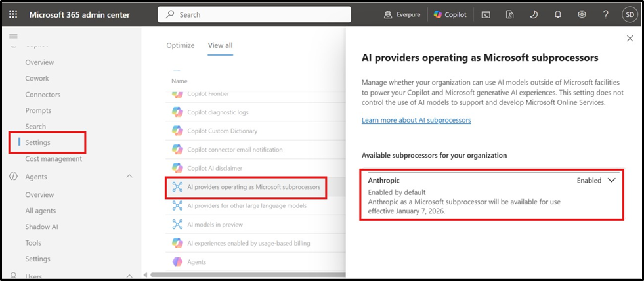Image resolution: width=644 pixels, height=281 pixels.
Task: Open notifications bell icon
Action: (558, 15)
